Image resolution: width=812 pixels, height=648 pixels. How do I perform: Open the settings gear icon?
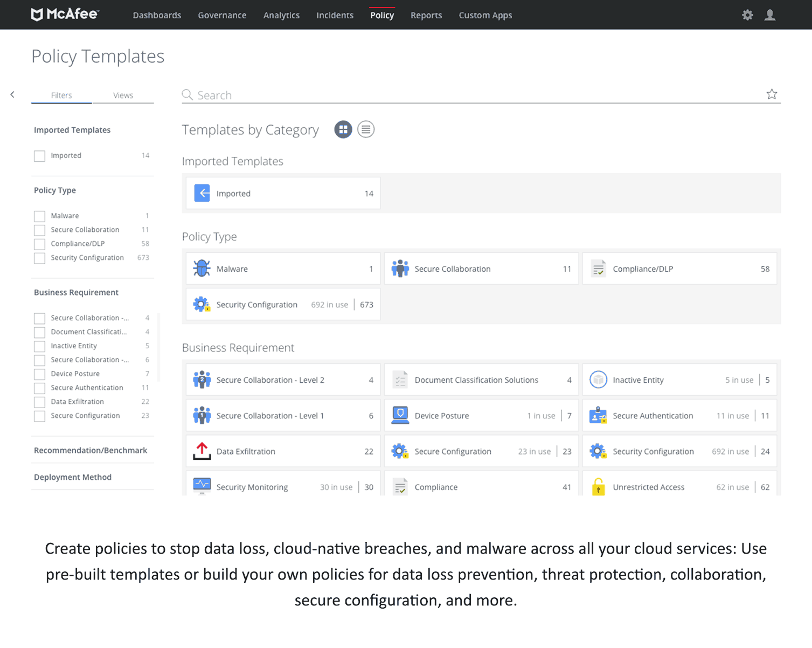click(x=747, y=15)
